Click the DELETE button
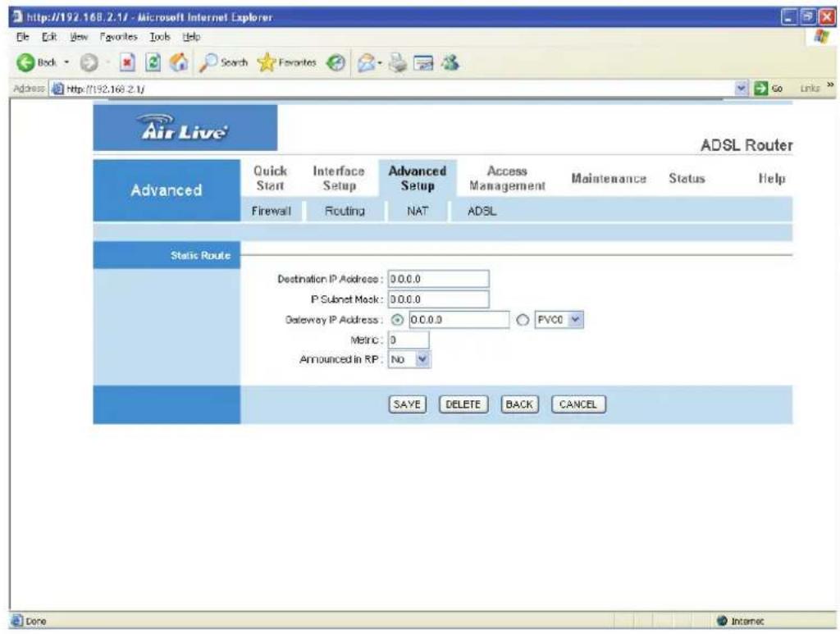This screenshot has height=634, width=840. click(463, 404)
